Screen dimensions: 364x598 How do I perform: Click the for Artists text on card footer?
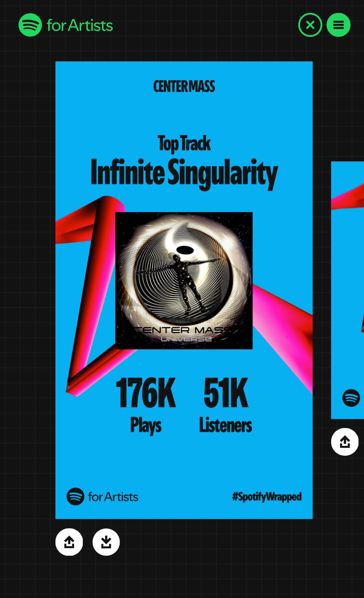(x=113, y=497)
